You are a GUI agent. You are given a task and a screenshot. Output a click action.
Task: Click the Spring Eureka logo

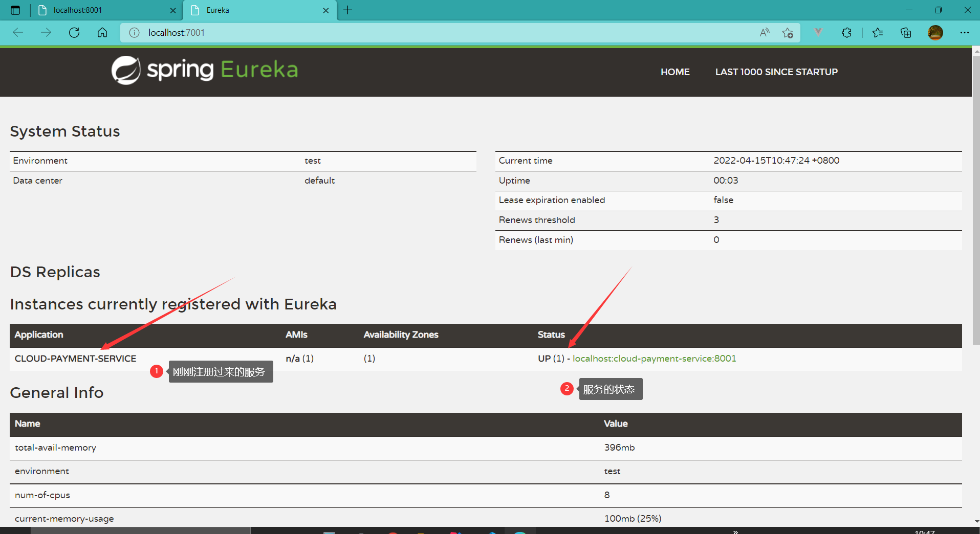click(x=205, y=70)
